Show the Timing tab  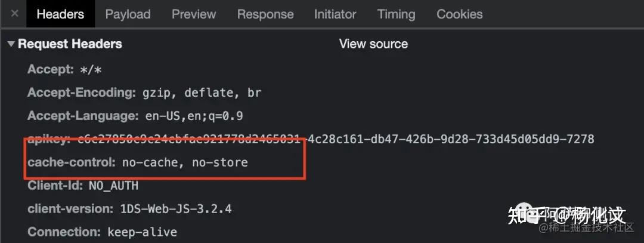pyautogui.click(x=396, y=14)
